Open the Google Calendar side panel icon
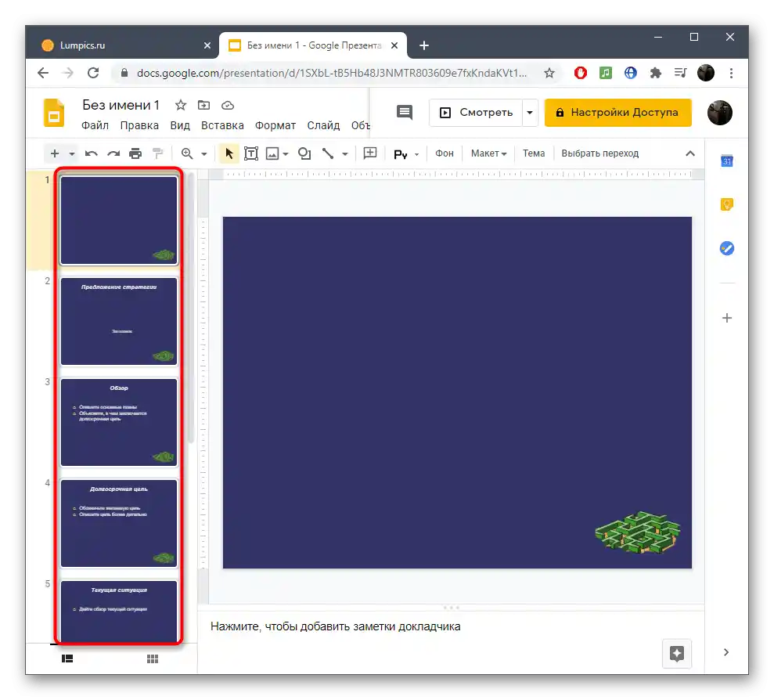Viewport: 774px width, 700px height. coord(726,161)
